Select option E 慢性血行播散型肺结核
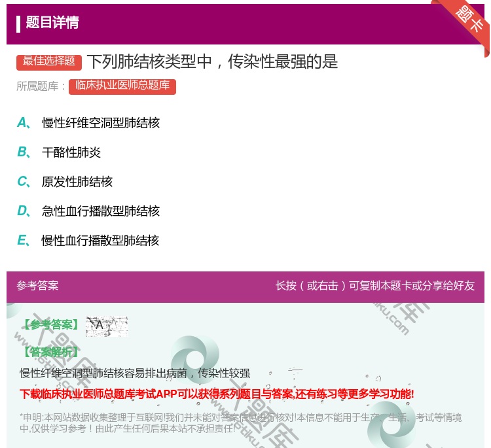 pyautogui.click(x=88, y=240)
